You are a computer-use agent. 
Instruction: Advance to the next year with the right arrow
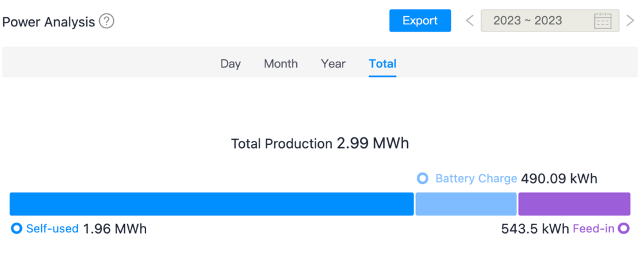630,21
